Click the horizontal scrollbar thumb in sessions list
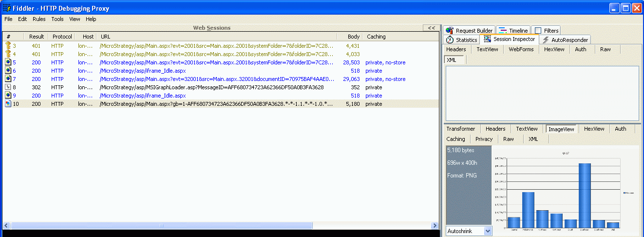644x237 pixels. pos(161,225)
